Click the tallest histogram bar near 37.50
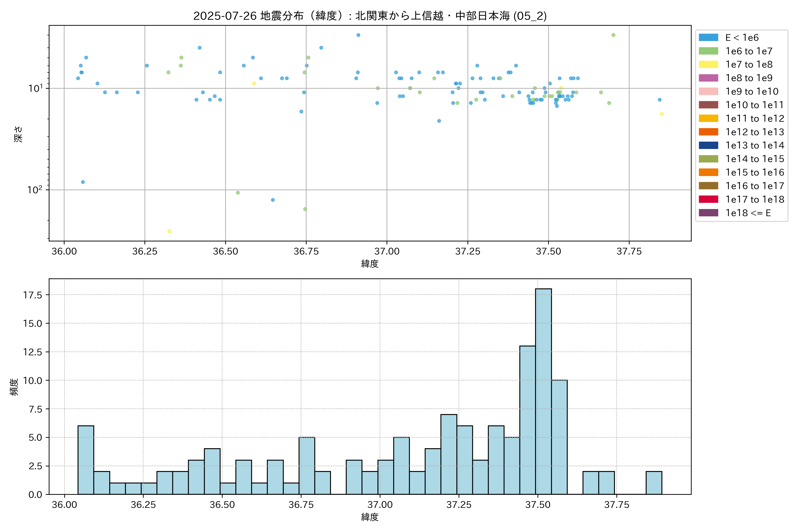Viewport: 798px width, 532px height. pos(543,391)
